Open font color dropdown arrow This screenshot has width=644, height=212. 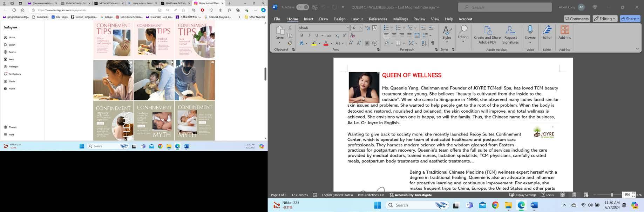coord(331,43)
